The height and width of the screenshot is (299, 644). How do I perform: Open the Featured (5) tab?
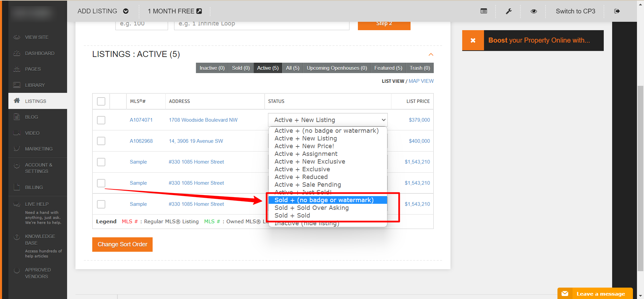pyautogui.click(x=388, y=68)
